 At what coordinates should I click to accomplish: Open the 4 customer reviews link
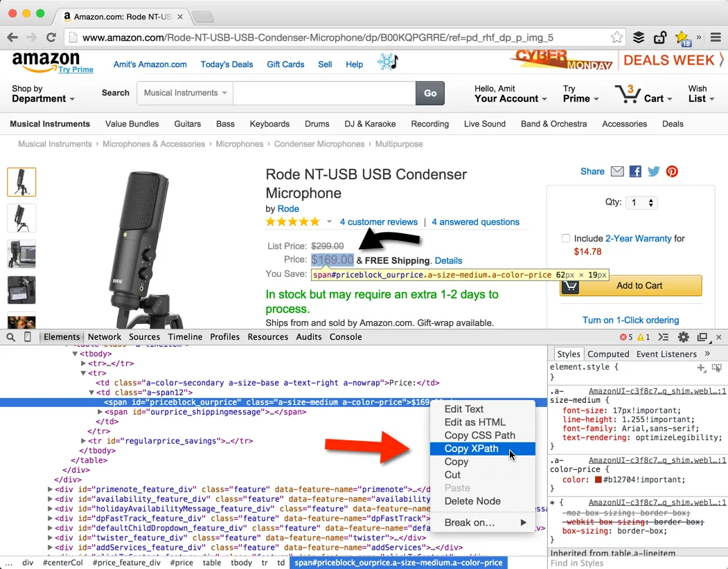tap(379, 222)
